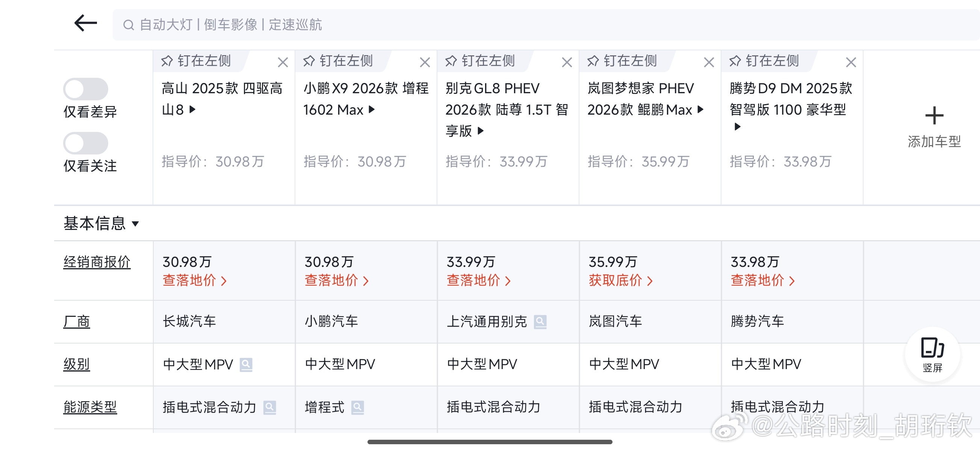The image size is (980, 451).
Task: Enable the 仅看差异 toggle
Action: point(86,88)
